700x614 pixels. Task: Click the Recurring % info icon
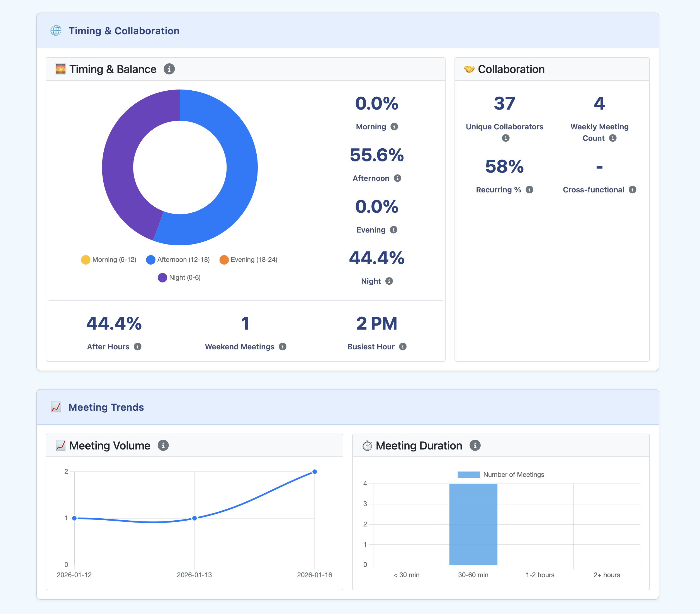pos(529,190)
